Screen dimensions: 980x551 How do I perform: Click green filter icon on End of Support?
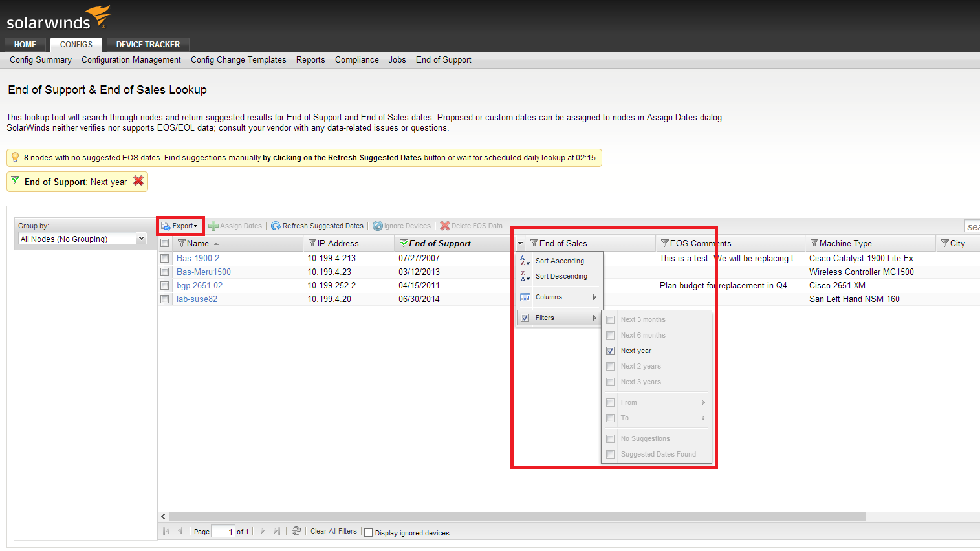coord(404,243)
